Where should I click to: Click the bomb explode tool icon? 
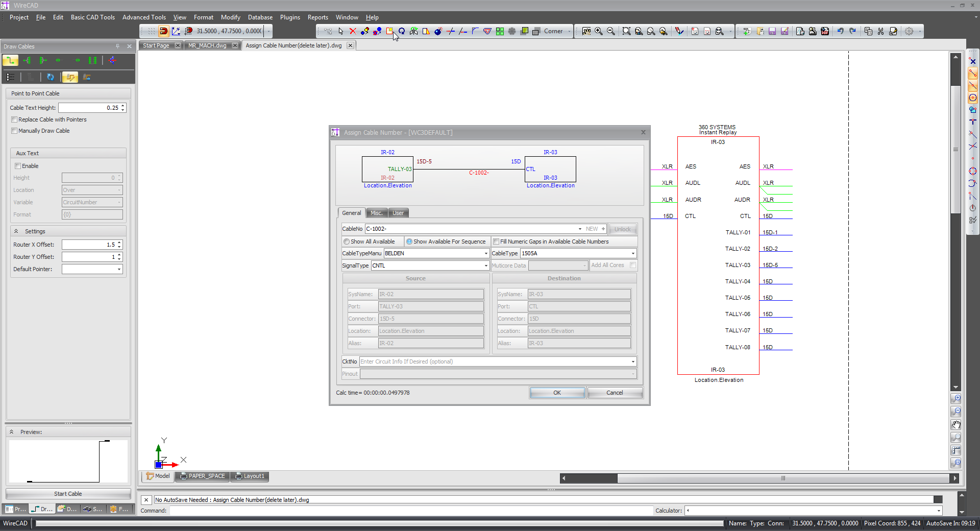[x=438, y=31]
